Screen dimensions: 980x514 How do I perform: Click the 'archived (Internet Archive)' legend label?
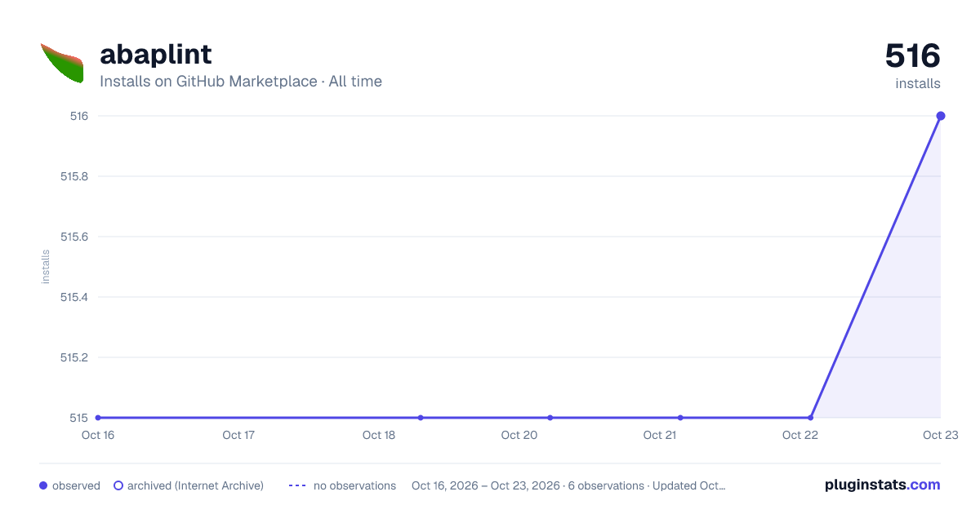point(195,485)
